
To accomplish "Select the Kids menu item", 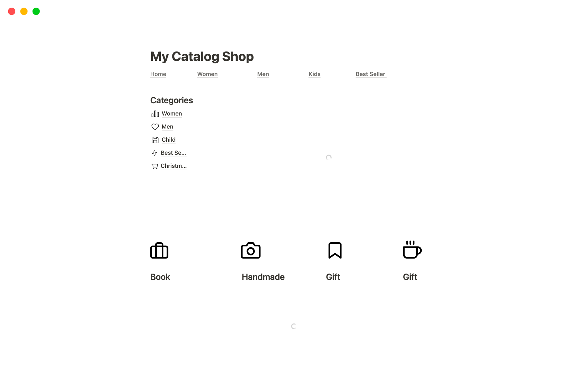I will 315,74.
